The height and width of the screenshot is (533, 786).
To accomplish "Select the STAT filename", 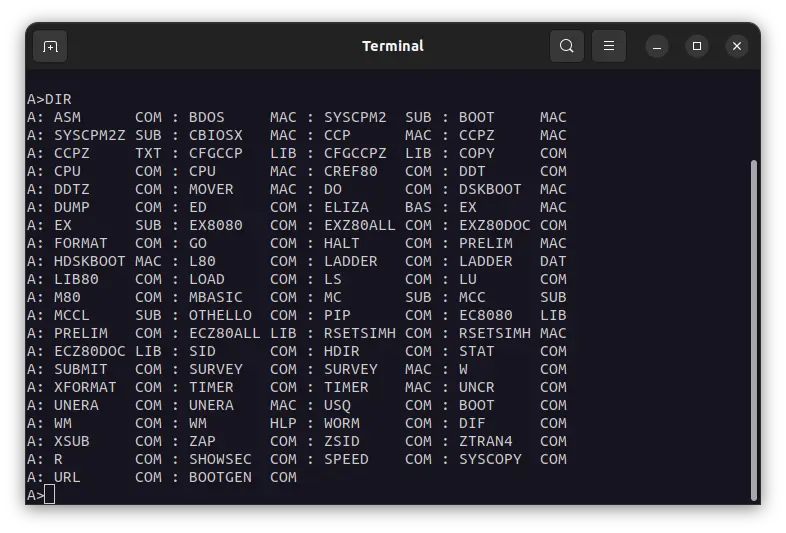I will point(477,351).
